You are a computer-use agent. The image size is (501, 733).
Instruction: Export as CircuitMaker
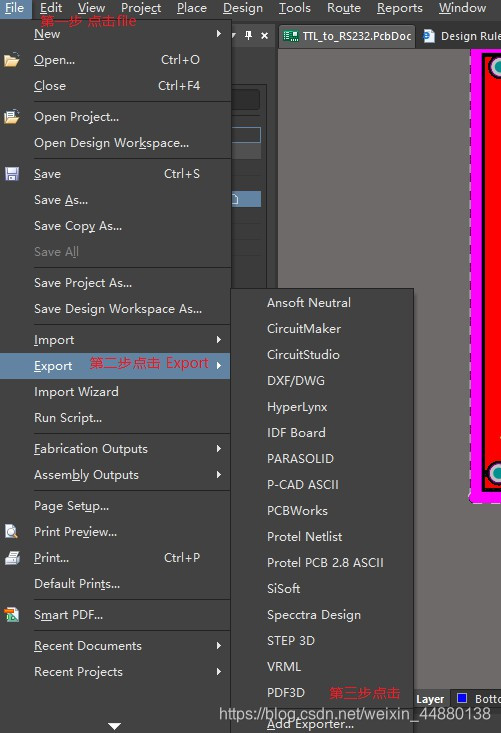pos(322,329)
